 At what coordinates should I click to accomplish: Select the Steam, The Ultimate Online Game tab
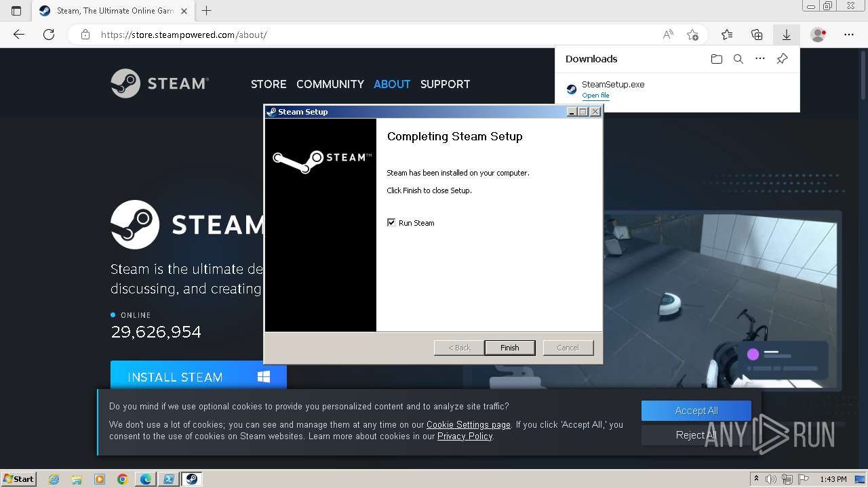pos(113,11)
